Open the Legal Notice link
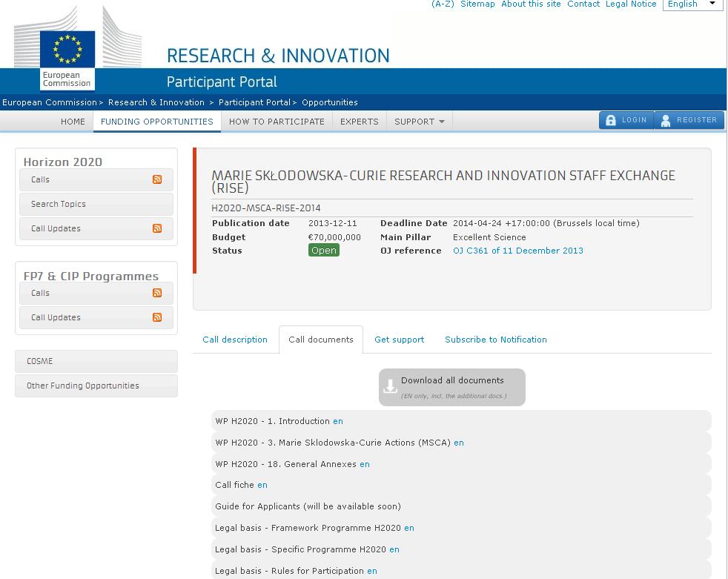 click(631, 4)
